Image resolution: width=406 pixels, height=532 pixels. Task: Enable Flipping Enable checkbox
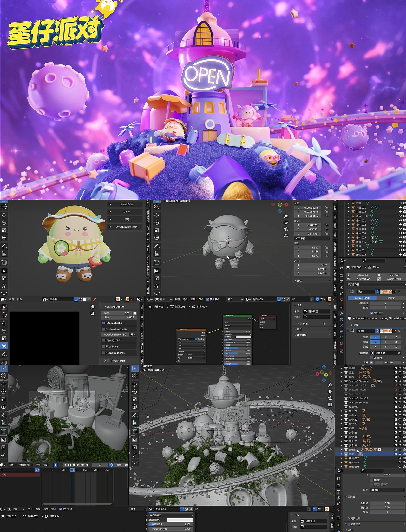pos(103,340)
